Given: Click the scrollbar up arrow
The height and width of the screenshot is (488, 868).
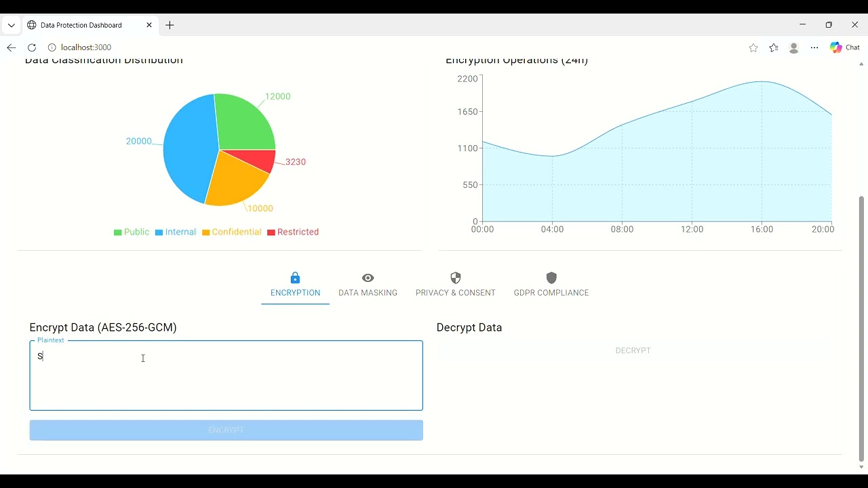Looking at the screenshot, I should (861, 64).
